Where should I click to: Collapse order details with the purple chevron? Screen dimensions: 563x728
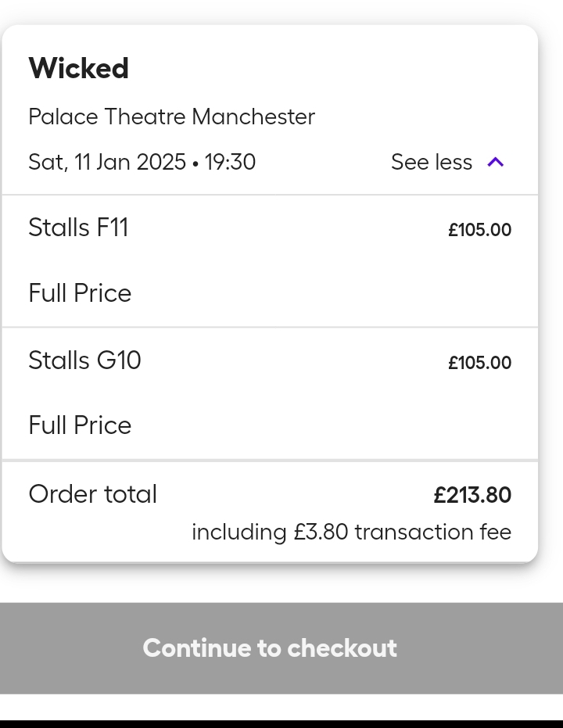click(496, 162)
